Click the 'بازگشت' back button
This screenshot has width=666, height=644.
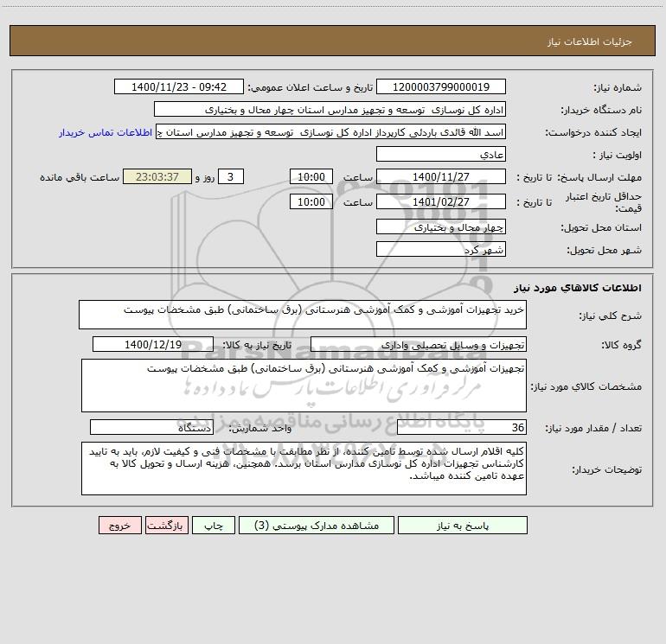(x=166, y=526)
